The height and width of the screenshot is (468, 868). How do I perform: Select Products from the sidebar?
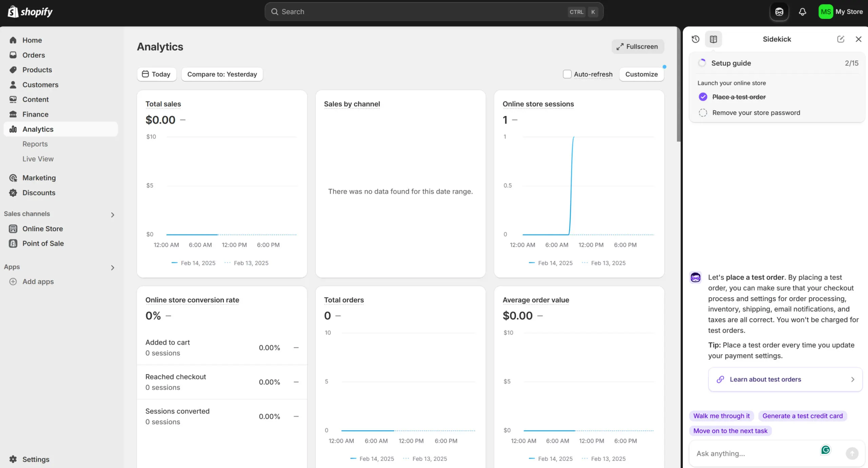point(37,70)
